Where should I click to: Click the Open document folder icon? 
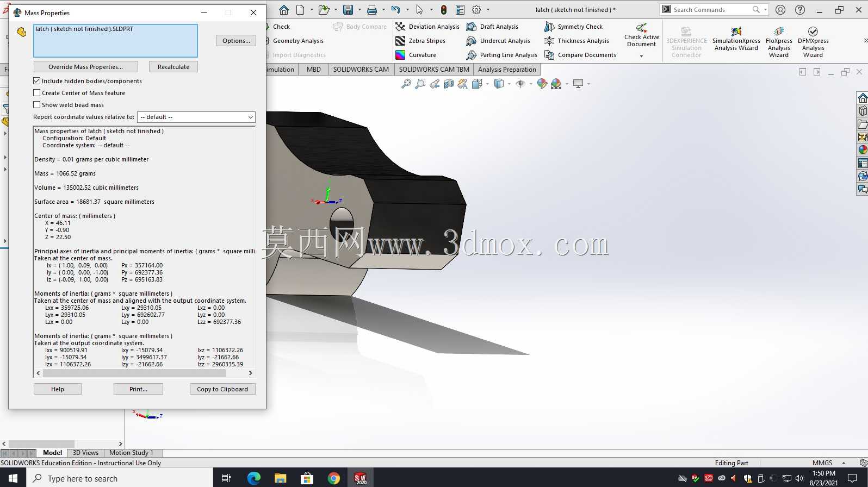pyautogui.click(x=324, y=10)
